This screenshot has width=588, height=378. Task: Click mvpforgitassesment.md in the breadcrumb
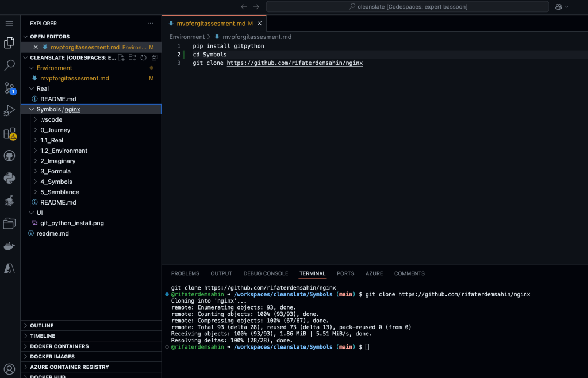pos(257,37)
